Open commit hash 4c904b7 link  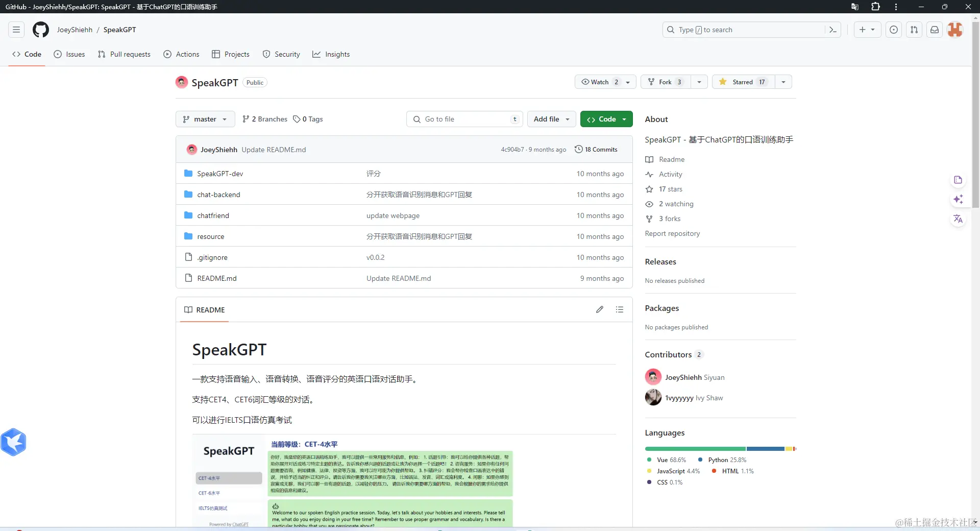[512, 150]
